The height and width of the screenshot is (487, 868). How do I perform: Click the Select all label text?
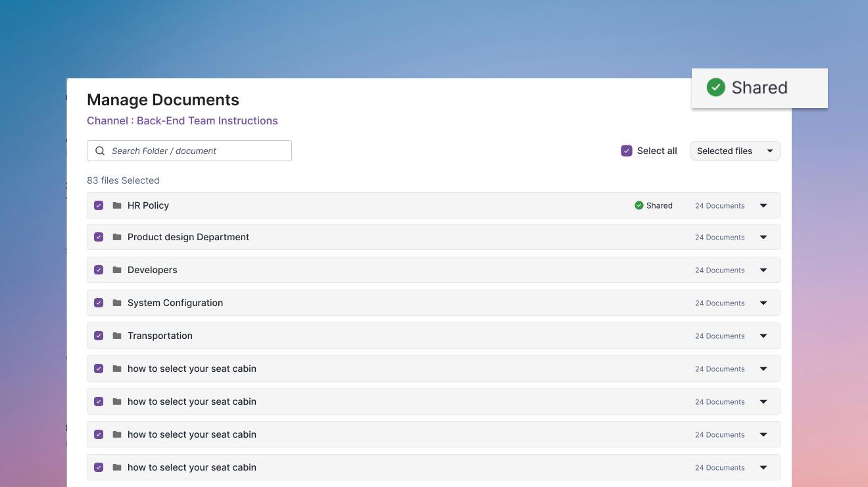coord(657,151)
